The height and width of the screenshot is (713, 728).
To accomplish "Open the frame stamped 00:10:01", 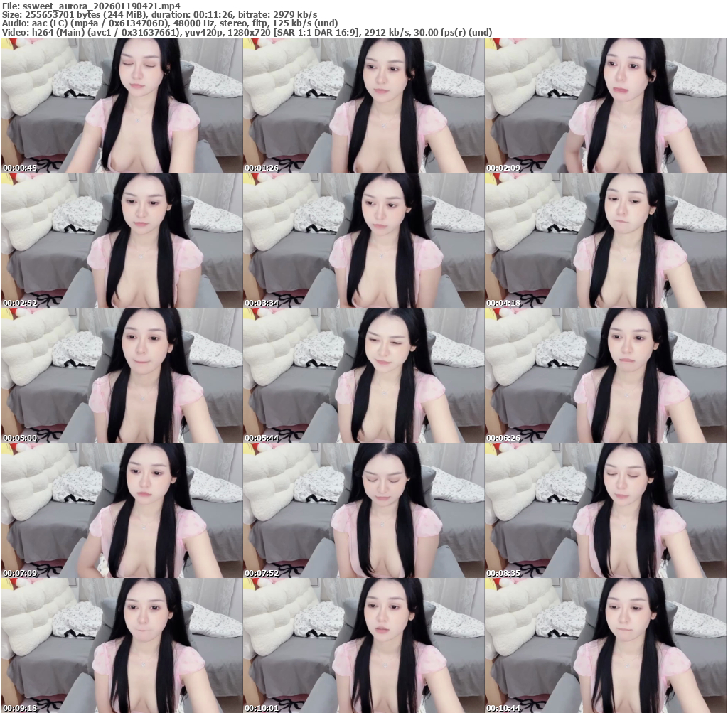I will [363, 645].
